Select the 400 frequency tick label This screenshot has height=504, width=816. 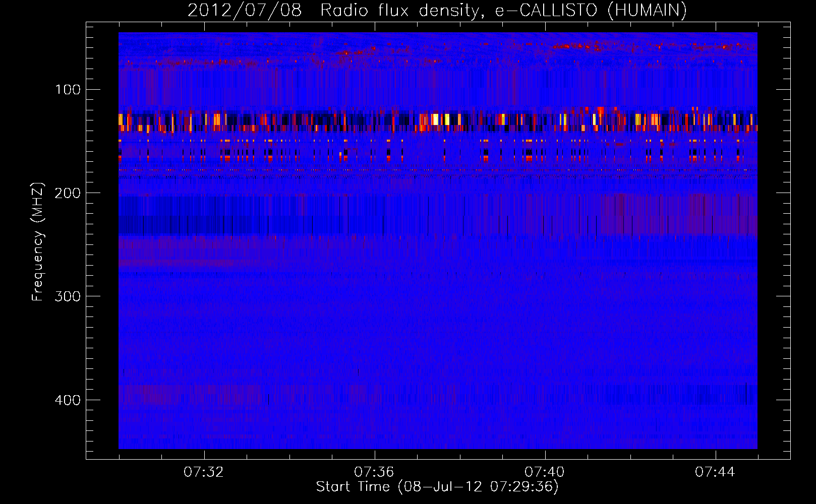point(68,400)
